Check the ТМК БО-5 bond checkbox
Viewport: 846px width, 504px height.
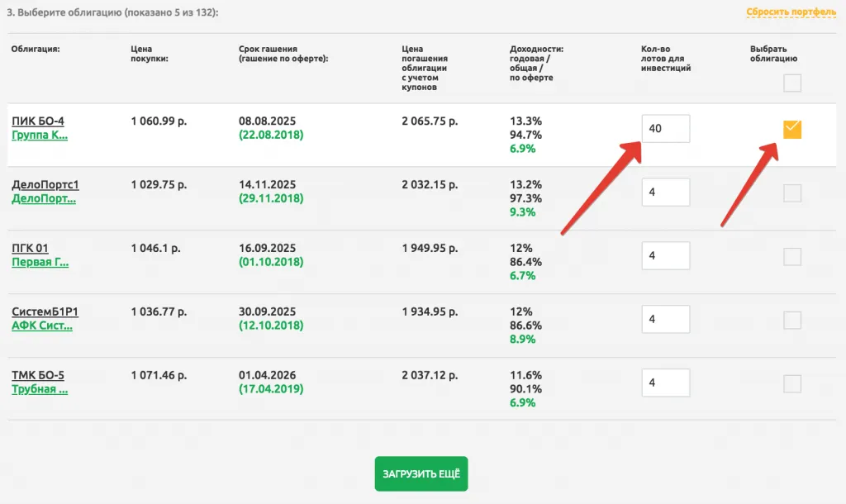tap(792, 383)
